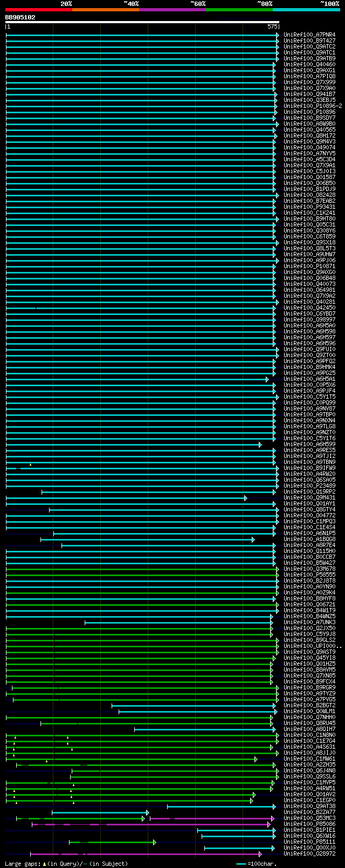
Task: Select hit label UniRef100_P10896
Action: [x=309, y=112]
